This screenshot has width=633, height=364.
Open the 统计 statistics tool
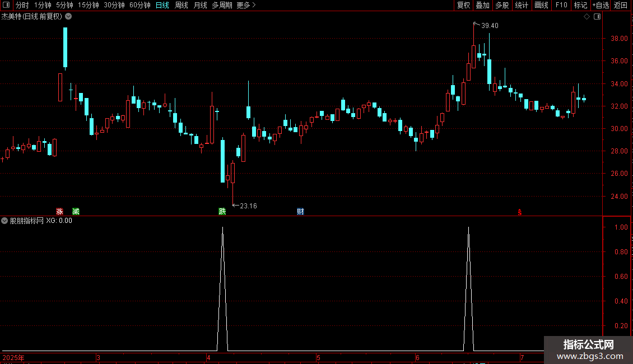522,5
